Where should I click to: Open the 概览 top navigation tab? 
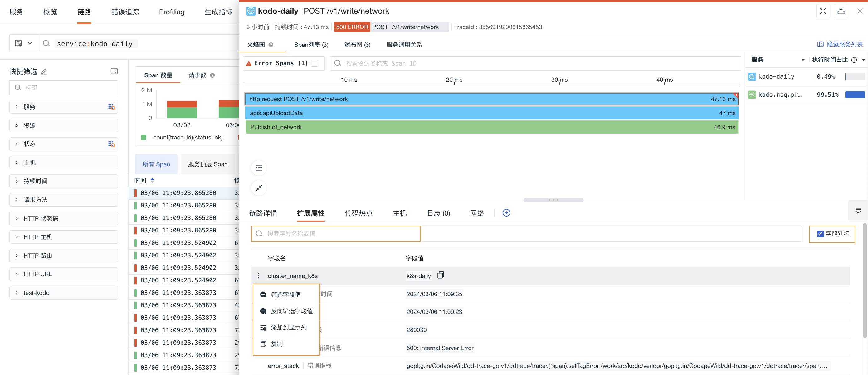tap(50, 12)
